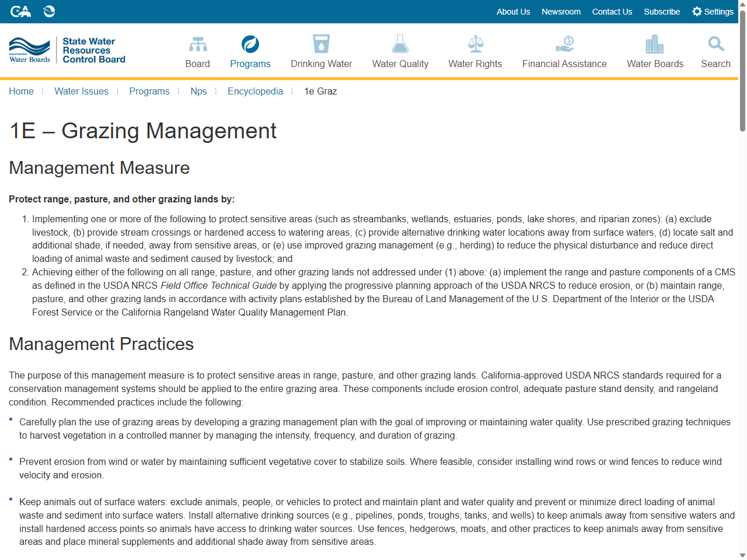
Task: Click the Programs water drop icon
Action: pos(250,43)
